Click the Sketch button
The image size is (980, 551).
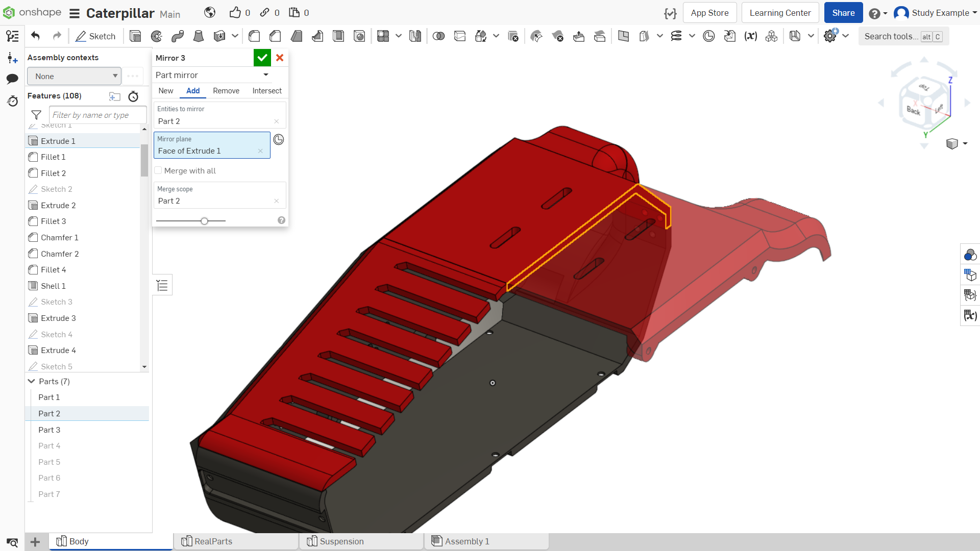pos(96,36)
